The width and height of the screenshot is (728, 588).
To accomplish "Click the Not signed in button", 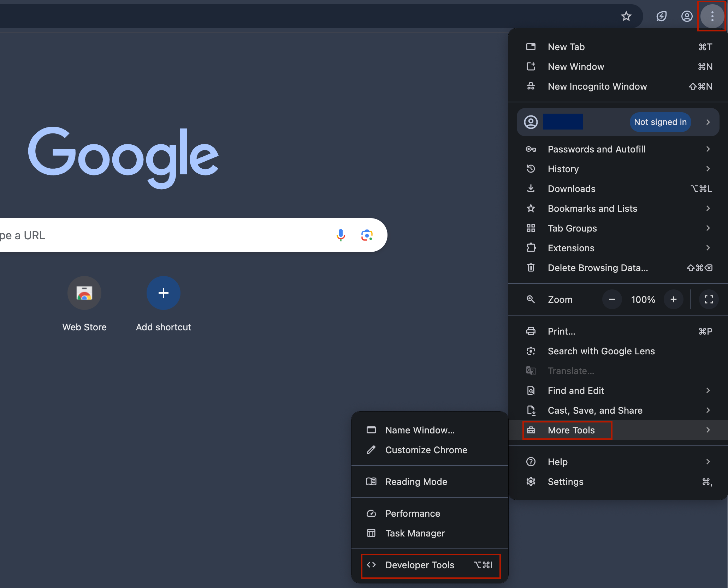I will pyautogui.click(x=660, y=122).
